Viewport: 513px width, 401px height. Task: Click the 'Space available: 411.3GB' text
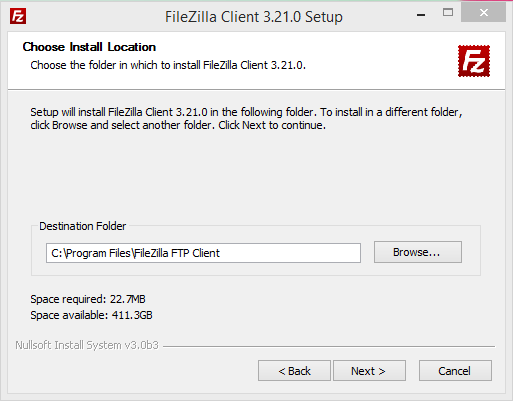[x=91, y=315]
